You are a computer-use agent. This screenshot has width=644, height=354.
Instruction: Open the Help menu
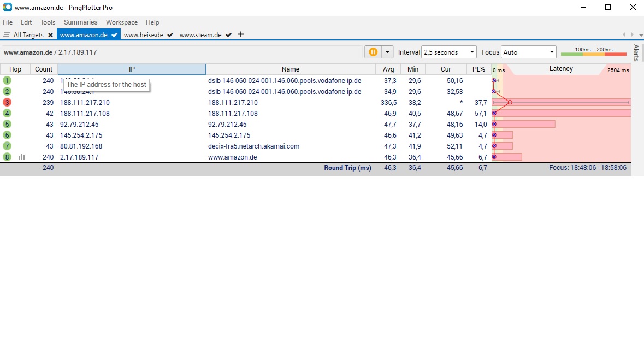coord(152,22)
